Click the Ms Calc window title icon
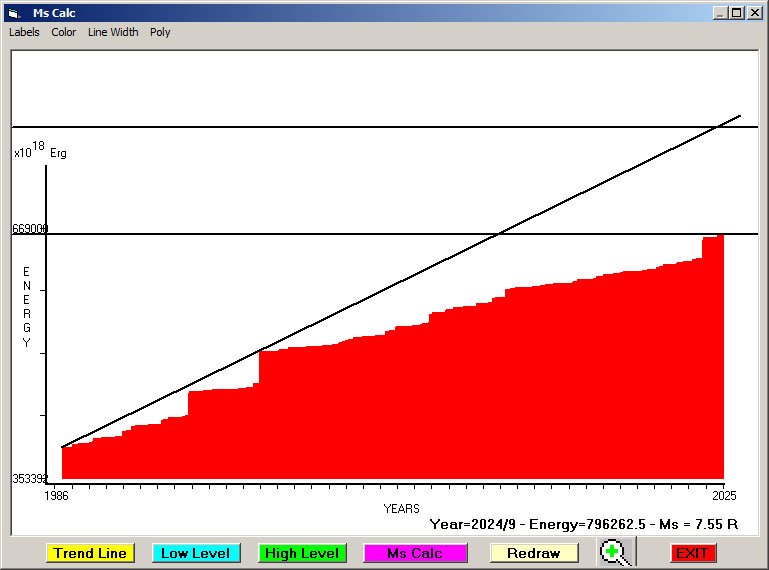The height and width of the screenshot is (570, 769). pyautogui.click(x=13, y=13)
